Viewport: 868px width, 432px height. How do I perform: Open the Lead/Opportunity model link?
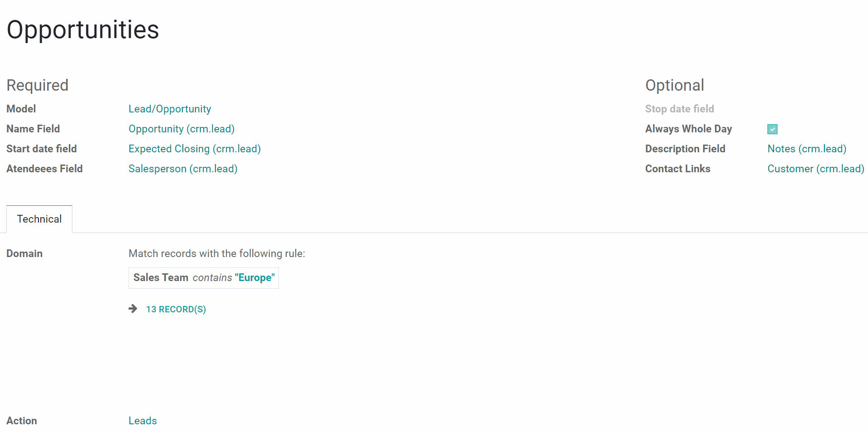(170, 109)
